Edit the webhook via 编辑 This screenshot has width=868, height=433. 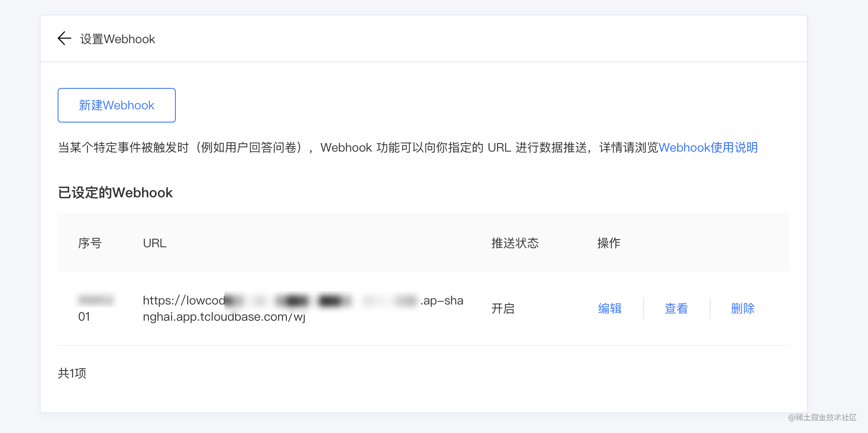click(609, 308)
